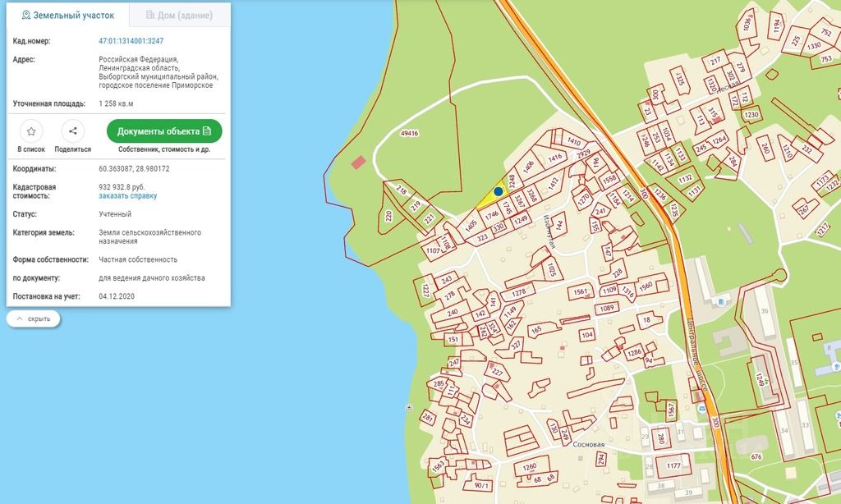Select map parcel labeled 1746
The height and width of the screenshot is (504, 841).
click(x=492, y=215)
